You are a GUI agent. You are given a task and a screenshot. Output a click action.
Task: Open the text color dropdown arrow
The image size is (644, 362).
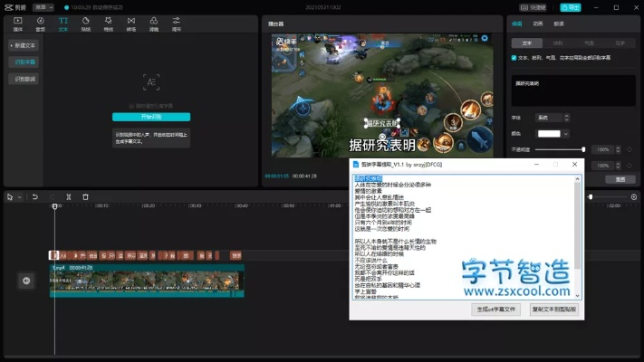565,133
